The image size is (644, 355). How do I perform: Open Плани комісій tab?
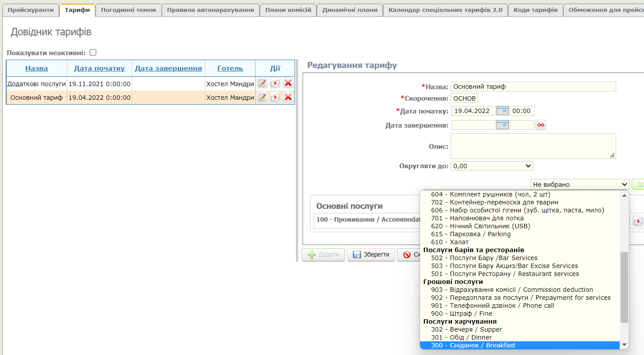288,10
